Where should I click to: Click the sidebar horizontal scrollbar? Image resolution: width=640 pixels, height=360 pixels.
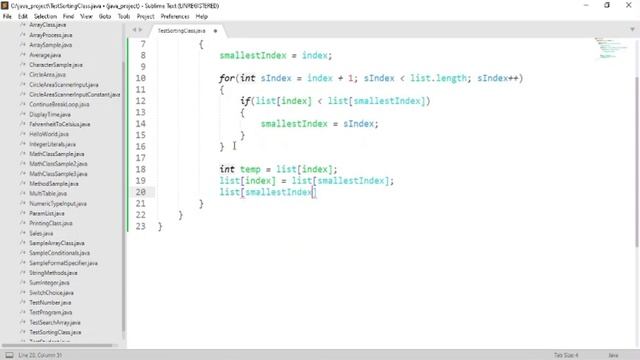pos(57,345)
